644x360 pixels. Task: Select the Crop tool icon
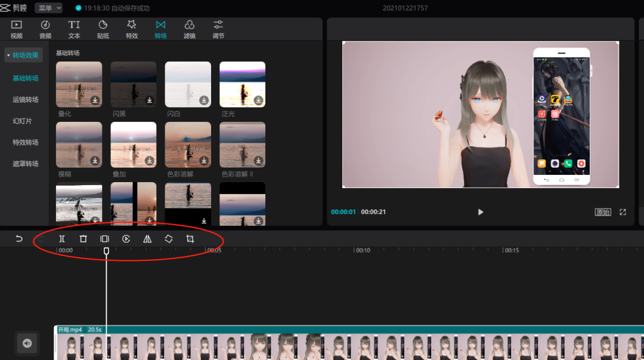pyautogui.click(x=190, y=239)
